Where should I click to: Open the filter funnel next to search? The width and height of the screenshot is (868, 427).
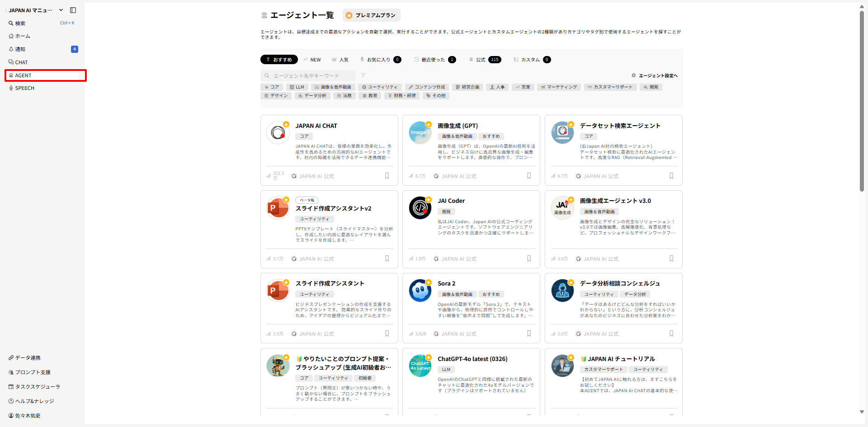[363, 75]
